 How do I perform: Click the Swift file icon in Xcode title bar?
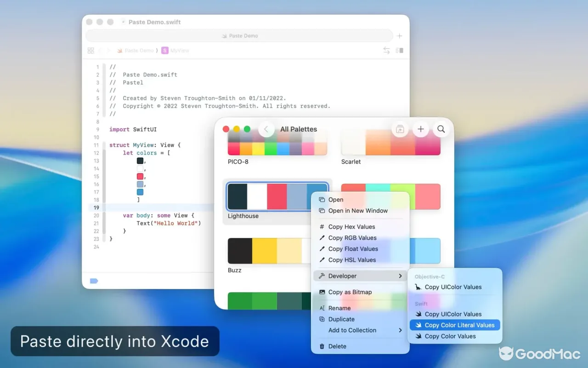click(123, 22)
